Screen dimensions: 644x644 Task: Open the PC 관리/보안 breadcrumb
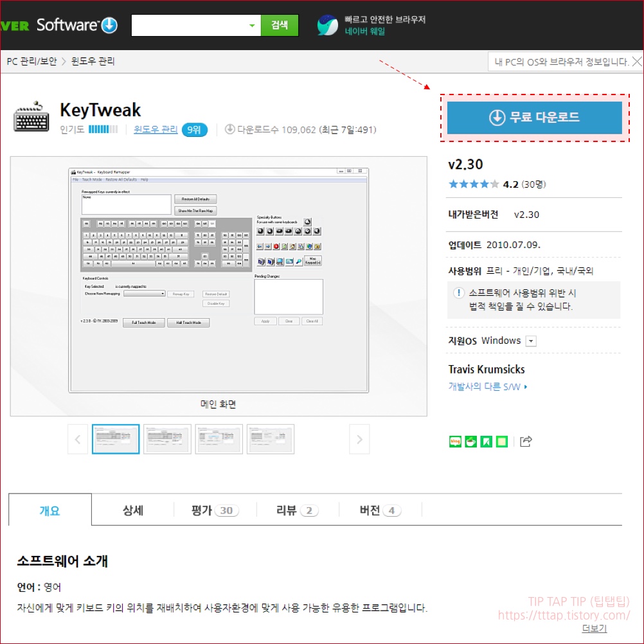coord(31,62)
